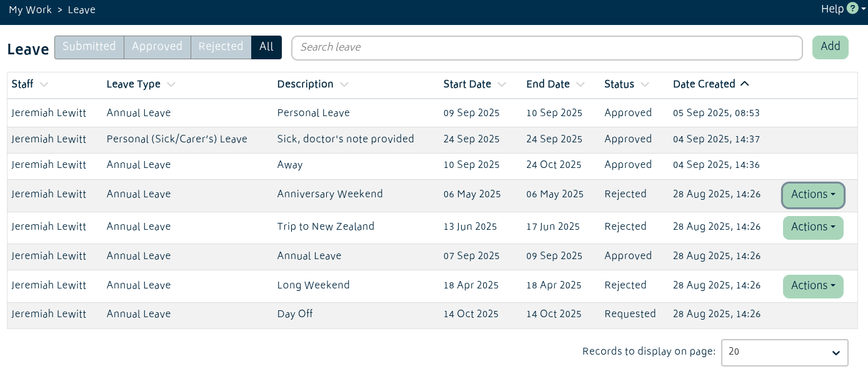This screenshot has width=868, height=369.
Task: Click Leave Type column sort chevron
Action: (x=171, y=84)
